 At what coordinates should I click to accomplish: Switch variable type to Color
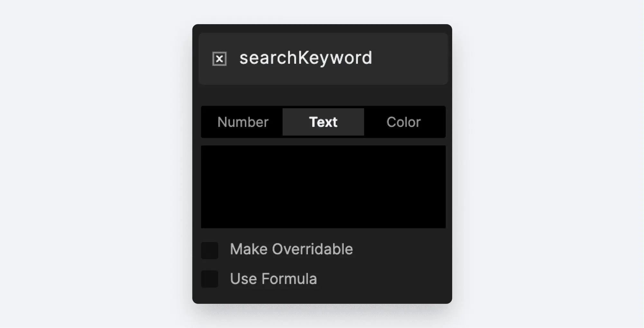pos(404,122)
